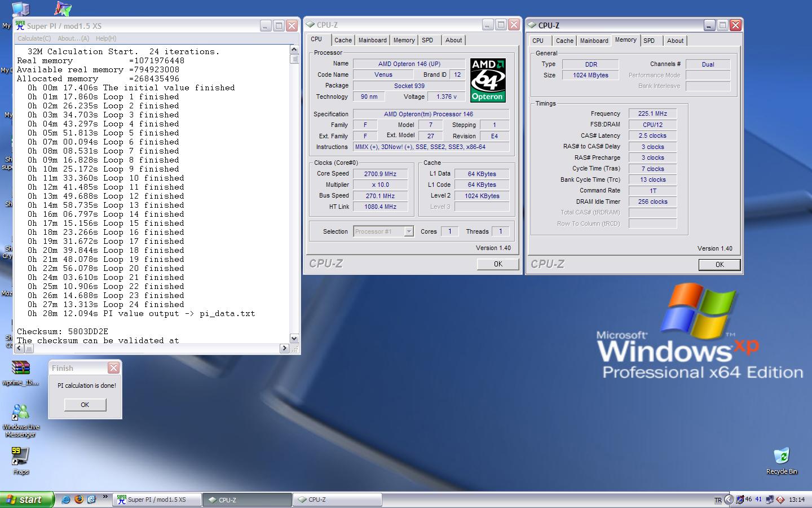Select Memory tab in first CPU-Z window
The image size is (812, 508).
click(404, 40)
